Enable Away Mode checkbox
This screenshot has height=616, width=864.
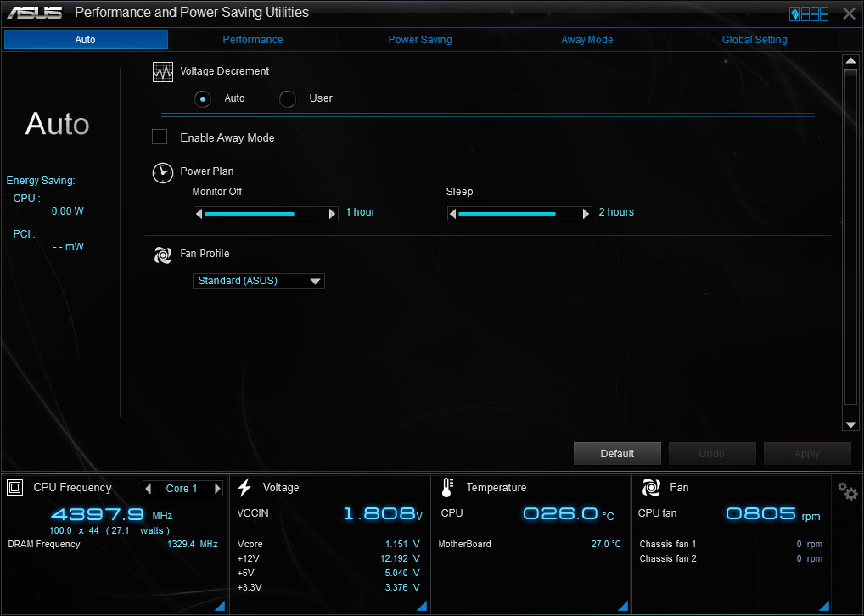coord(160,137)
